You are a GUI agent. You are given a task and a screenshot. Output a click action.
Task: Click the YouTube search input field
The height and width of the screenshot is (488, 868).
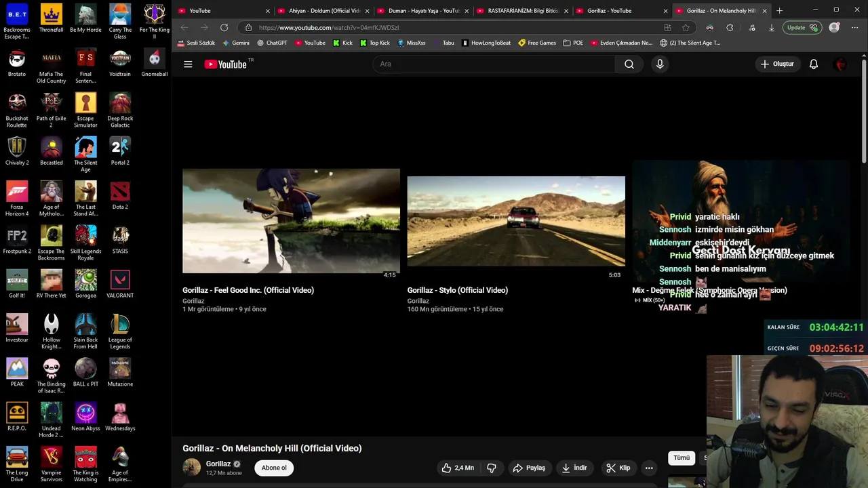[x=494, y=64]
